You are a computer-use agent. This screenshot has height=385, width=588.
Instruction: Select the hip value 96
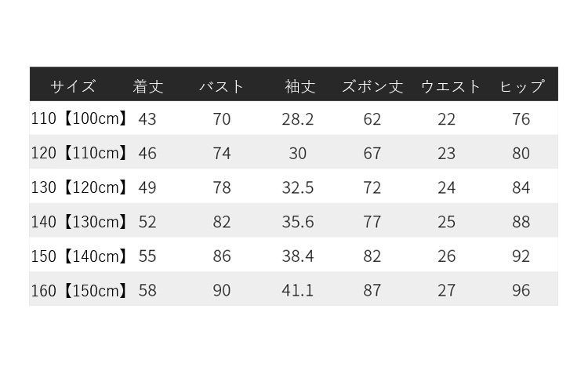coord(521,291)
